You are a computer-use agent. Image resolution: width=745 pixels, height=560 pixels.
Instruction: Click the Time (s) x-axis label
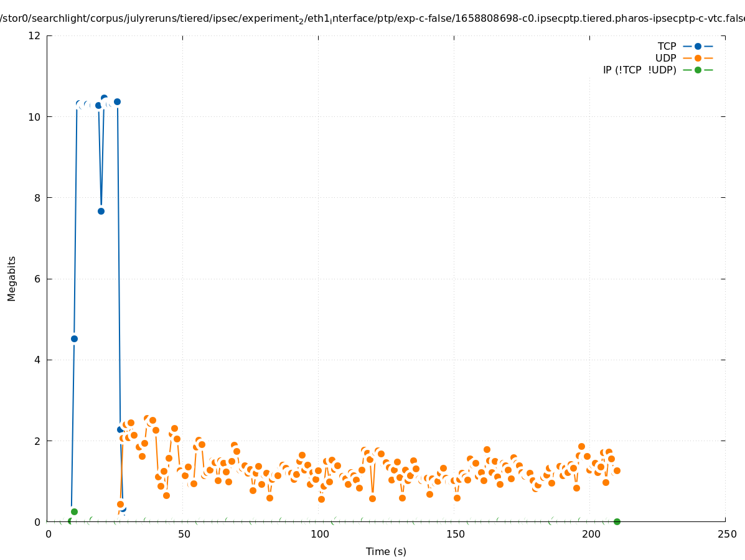[386, 551]
